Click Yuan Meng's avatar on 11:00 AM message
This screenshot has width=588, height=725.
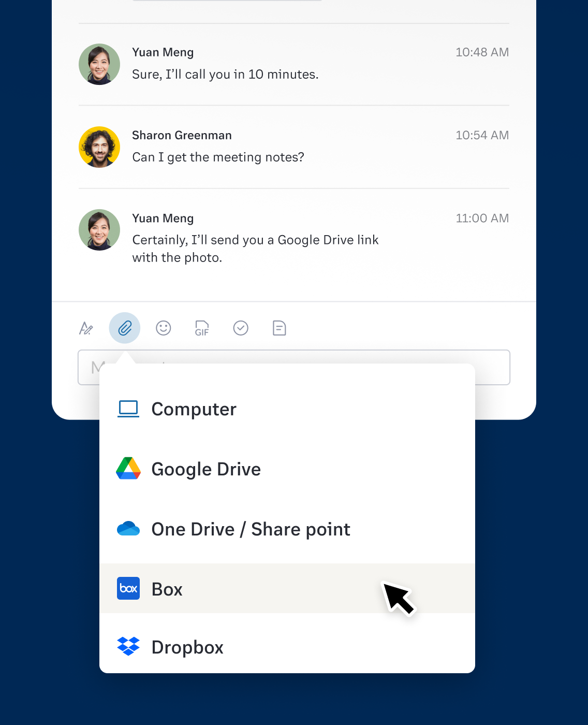tap(99, 230)
